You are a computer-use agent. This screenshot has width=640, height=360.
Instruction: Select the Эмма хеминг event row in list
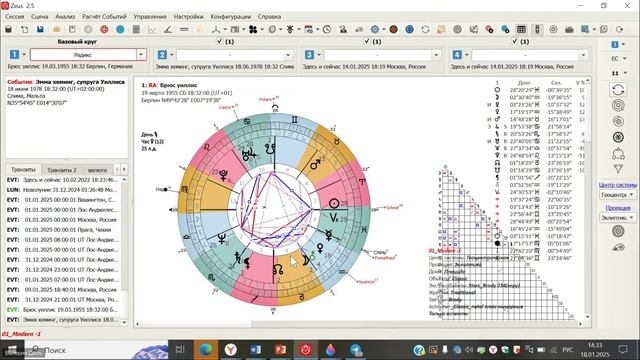[x=63, y=320]
